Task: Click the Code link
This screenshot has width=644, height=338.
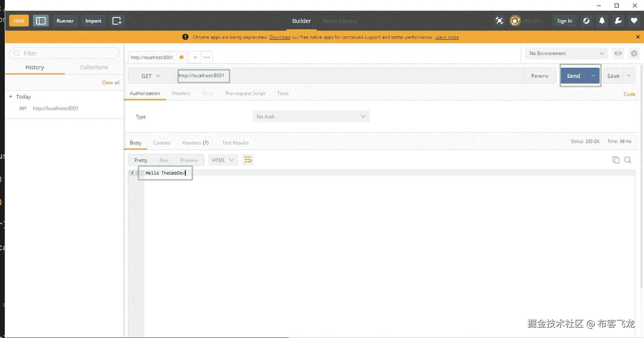Action: pos(629,94)
